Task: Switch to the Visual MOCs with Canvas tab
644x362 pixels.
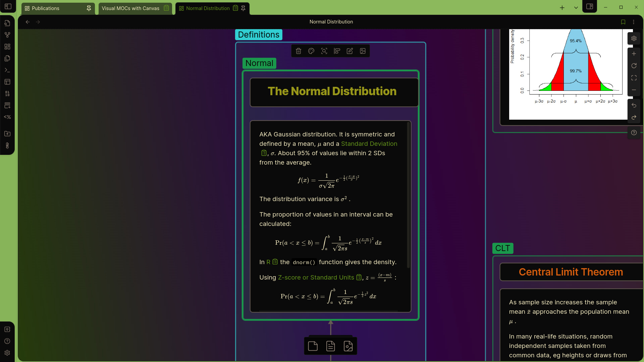Action: click(x=130, y=8)
